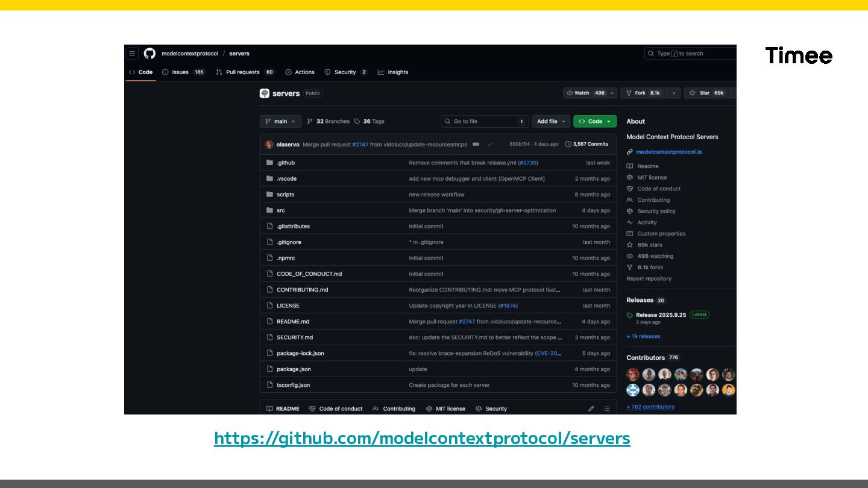This screenshot has height=488, width=868.
Task: Expand the Watch options dropdown arrow
Action: [613, 93]
